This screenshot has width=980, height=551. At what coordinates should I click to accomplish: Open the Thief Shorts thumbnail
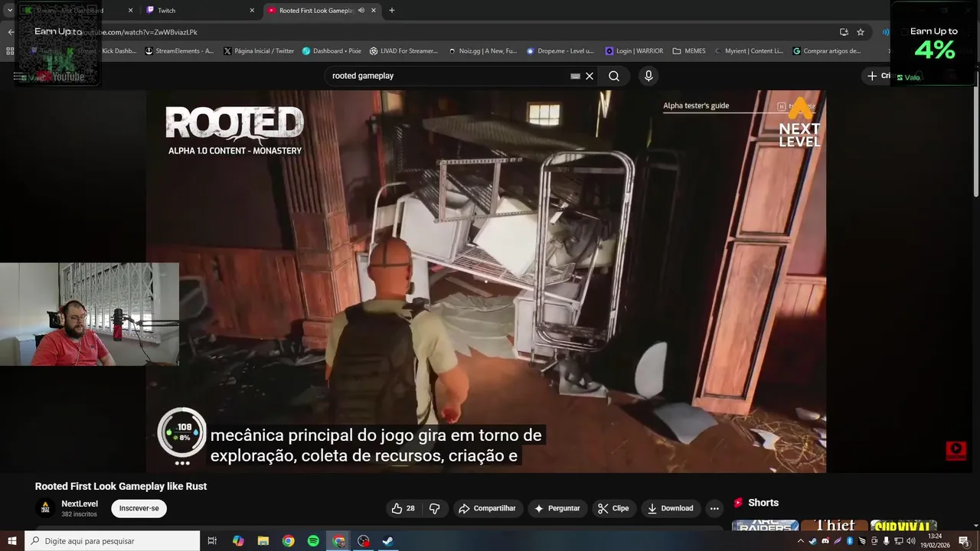pyautogui.click(x=835, y=526)
